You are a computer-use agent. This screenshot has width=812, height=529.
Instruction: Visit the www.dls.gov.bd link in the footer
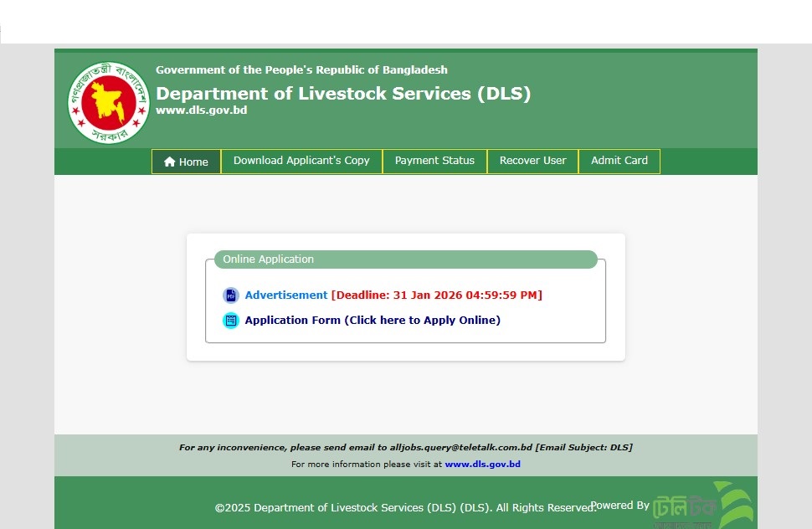click(x=482, y=465)
